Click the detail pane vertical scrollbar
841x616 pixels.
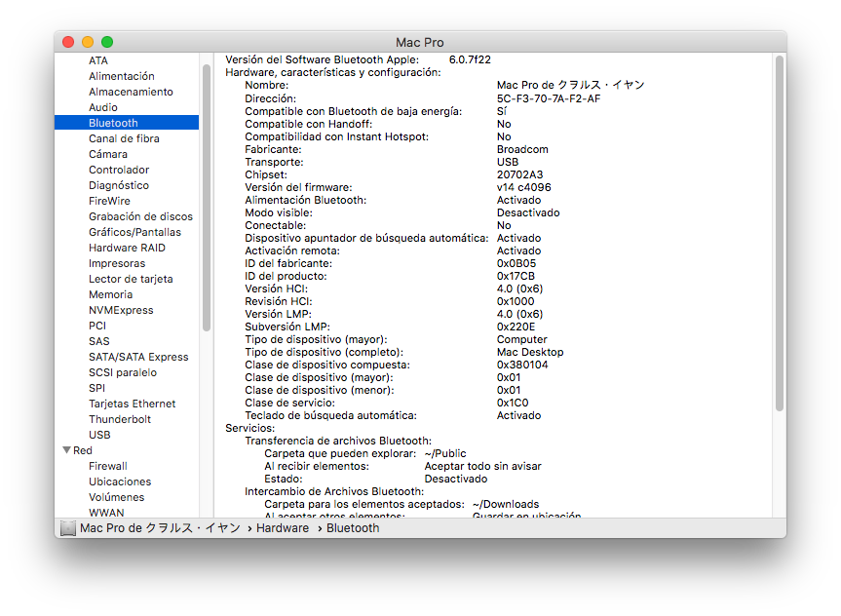780,233
